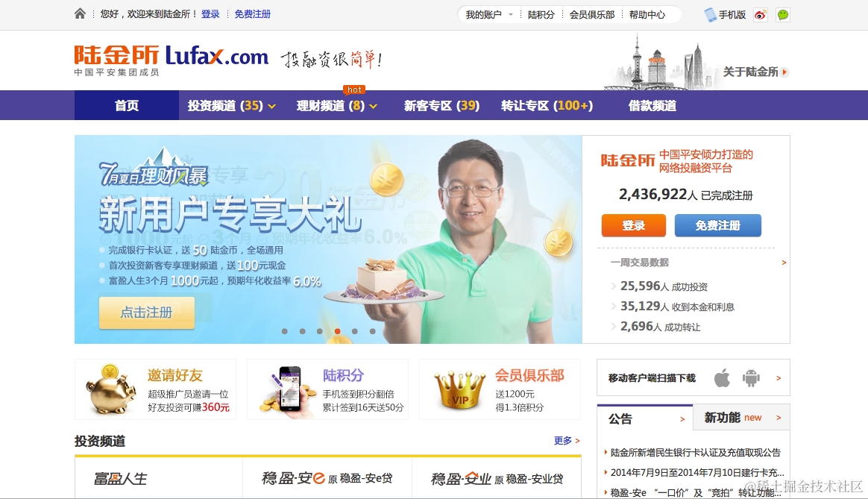The image size is (868, 499).
Task: Click the mobile phone 手机版 icon
Action: point(710,15)
